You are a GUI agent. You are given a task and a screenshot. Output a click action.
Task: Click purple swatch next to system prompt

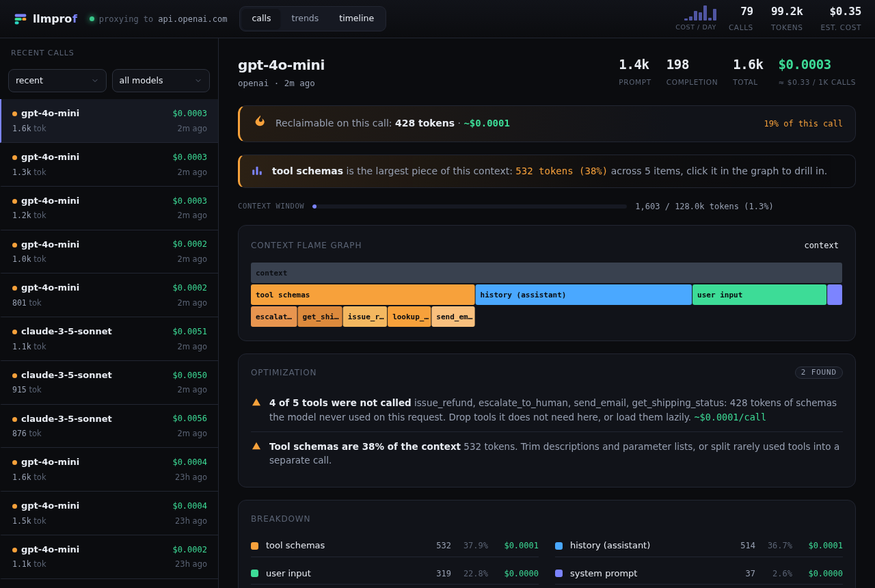point(558,574)
